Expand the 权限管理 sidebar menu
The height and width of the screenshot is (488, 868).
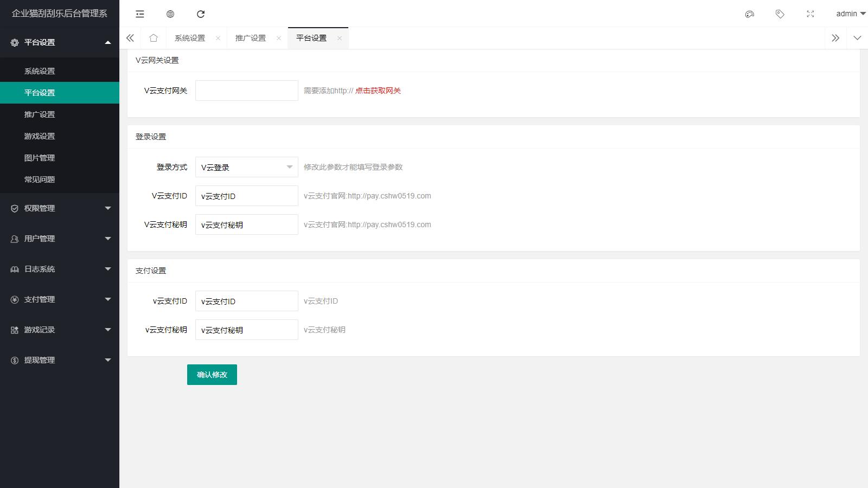(x=60, y=208)
